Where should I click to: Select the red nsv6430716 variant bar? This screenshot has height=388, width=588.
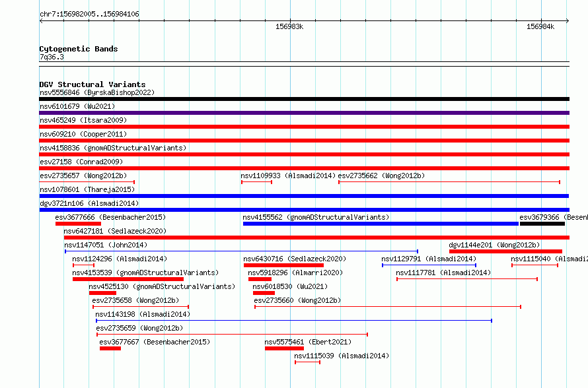tap(284, 265)
